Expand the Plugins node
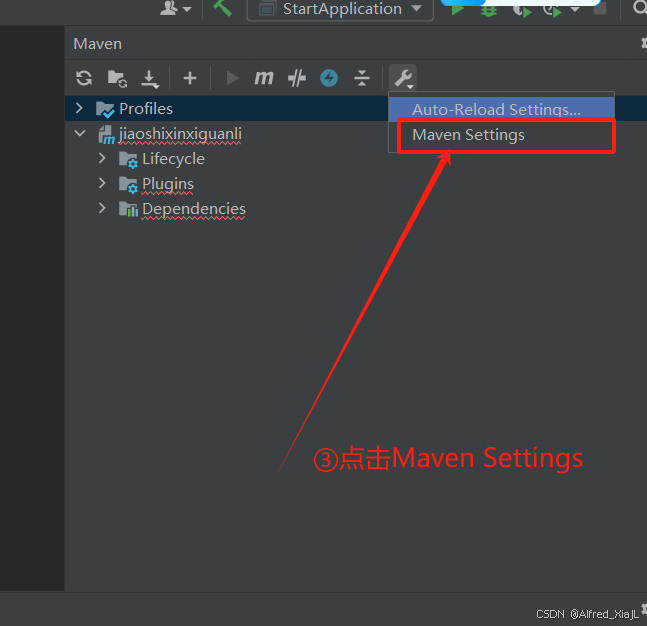The image size is (647, 626). 102,183
